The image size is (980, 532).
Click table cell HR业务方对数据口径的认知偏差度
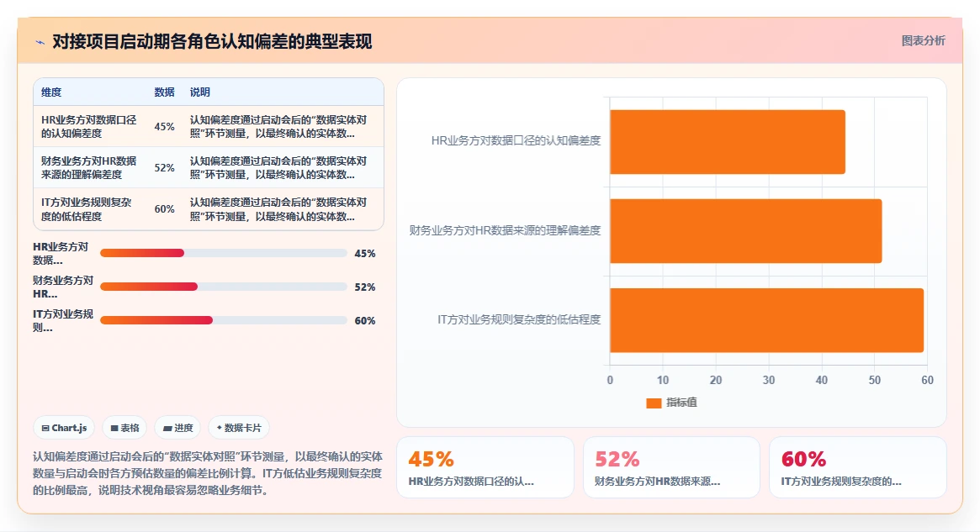[89, 127]
